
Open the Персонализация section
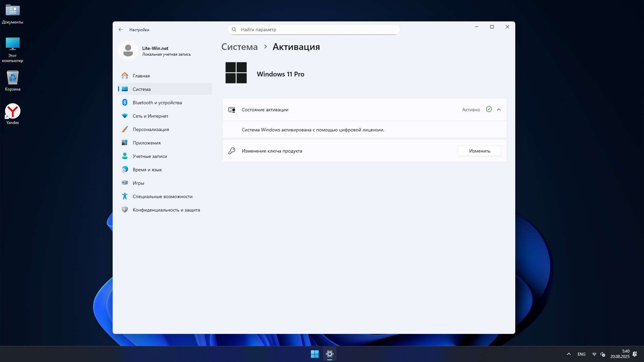151,129
